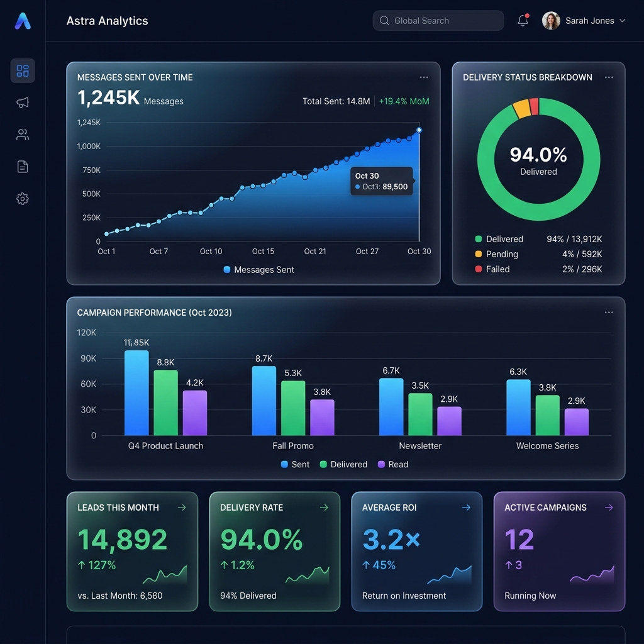
Task: Click the green Delivered donut segment
Action: 539,213
